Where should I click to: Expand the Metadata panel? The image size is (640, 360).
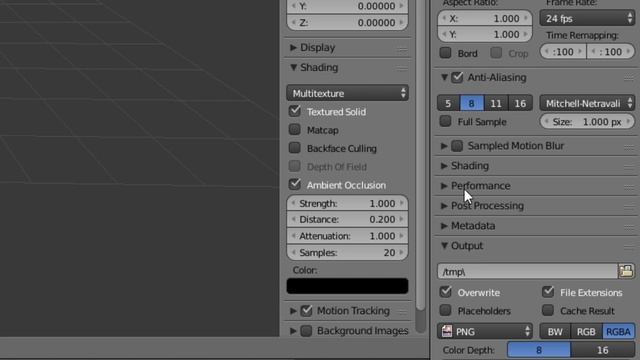pyautogui.click(x=444, y=226)
